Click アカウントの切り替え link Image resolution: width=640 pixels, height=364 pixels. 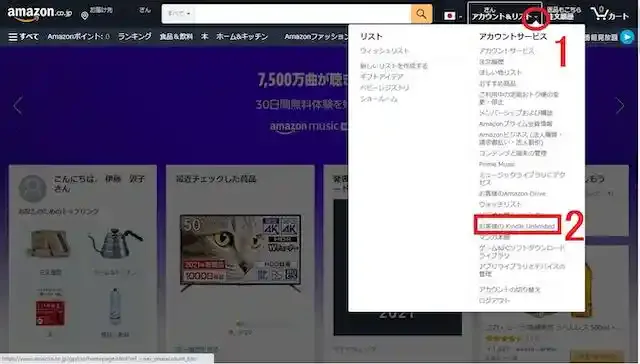click(510, 289)
